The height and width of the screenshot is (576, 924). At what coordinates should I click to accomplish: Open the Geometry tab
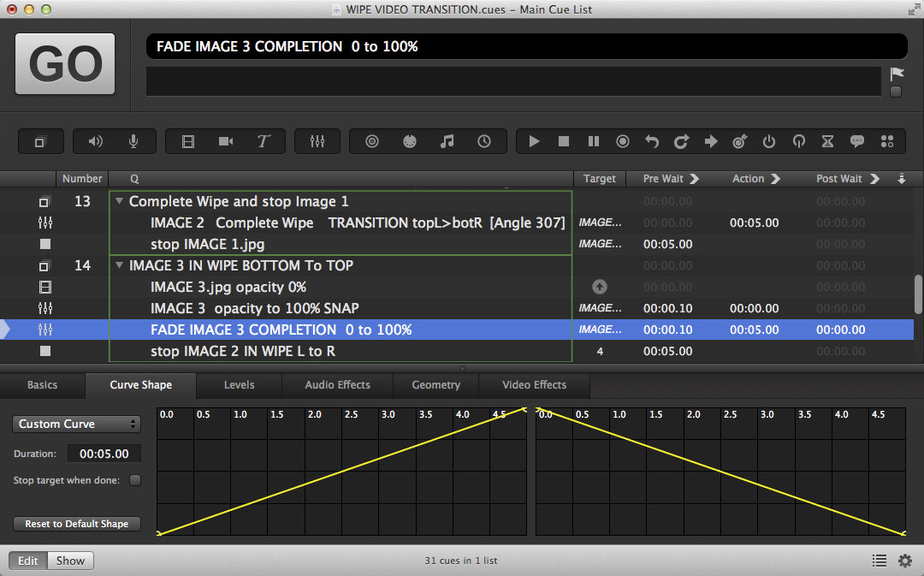pos(435,385)
